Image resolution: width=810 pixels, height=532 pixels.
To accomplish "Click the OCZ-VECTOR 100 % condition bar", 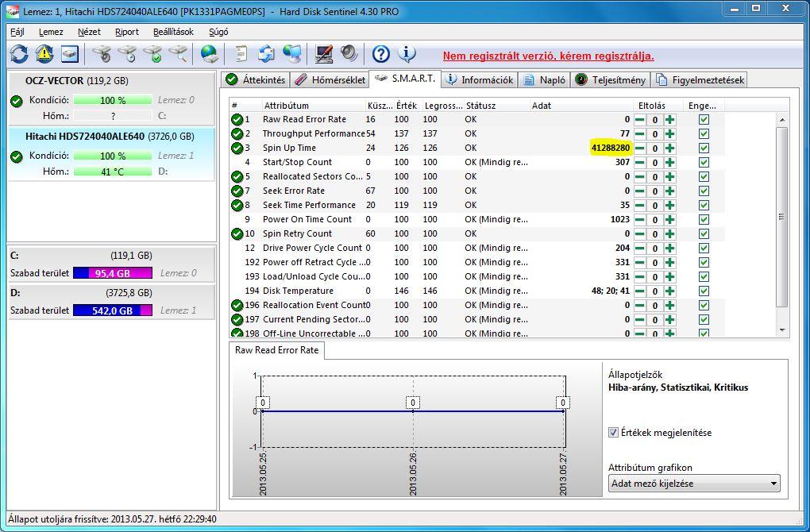I will tap(113, 100).
